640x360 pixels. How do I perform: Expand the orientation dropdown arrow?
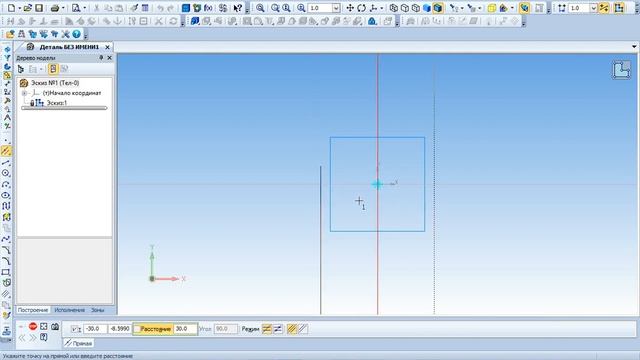[382, 8]
